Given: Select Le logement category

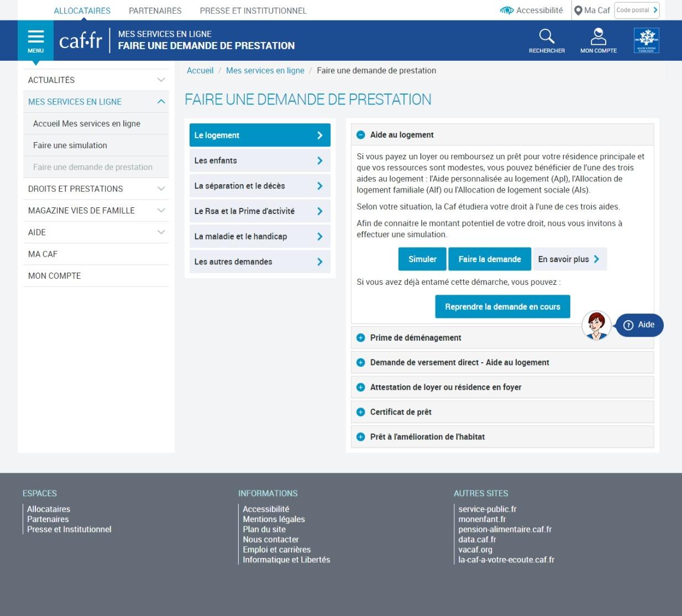Looking at the screenshot, I should [x=260, y=135].
